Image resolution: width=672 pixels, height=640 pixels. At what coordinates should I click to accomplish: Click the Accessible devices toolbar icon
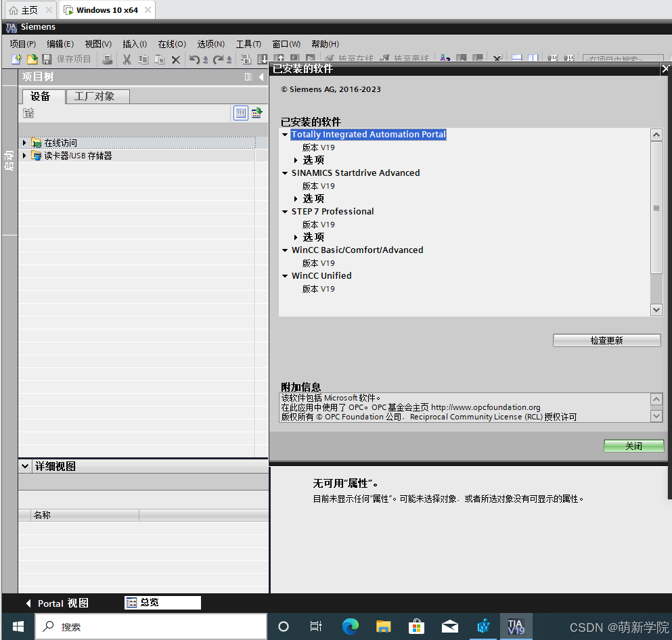[445, 58]
